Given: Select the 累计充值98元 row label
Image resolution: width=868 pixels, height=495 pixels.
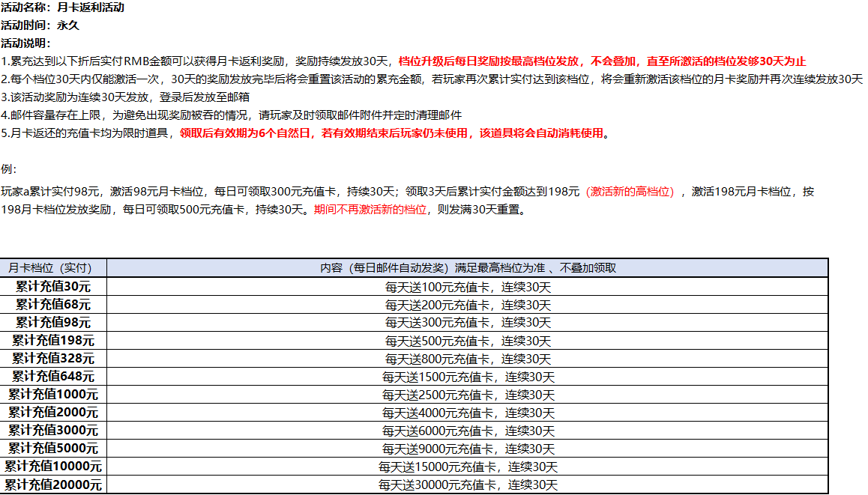Looking at the screenshot, I should [53, 322].
